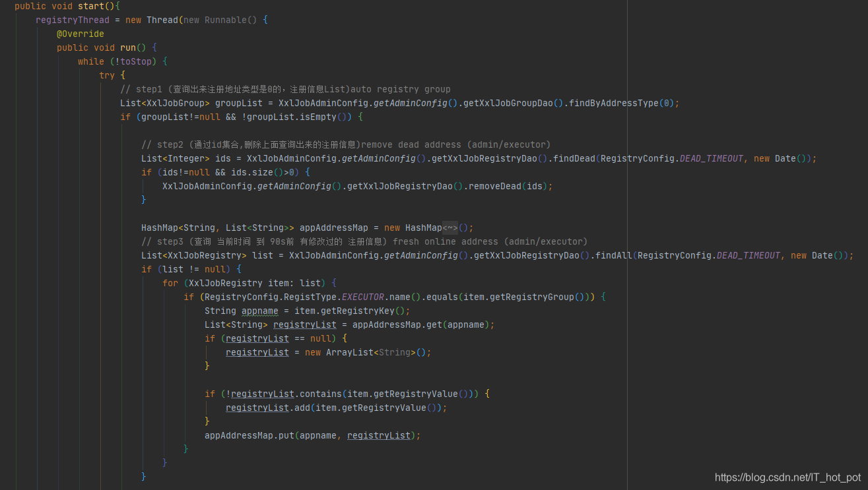Viewport: 868px width, 490px height.
Task: Click the step2 remove dead address comment
Action: (346, 144)
